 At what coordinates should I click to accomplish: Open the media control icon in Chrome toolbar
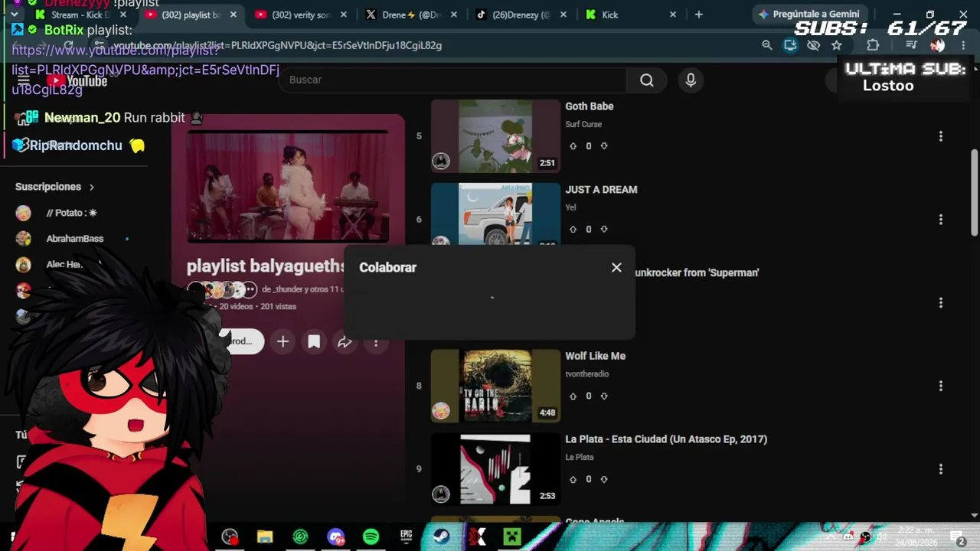[x=911, y=45]
